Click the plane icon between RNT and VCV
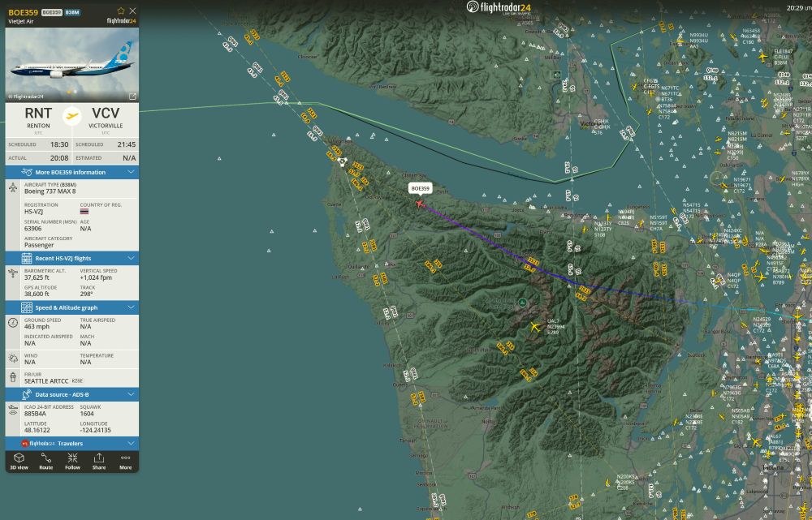Image resolution: width=812 pixels, height=520 pixels. [x=72, y=116]
